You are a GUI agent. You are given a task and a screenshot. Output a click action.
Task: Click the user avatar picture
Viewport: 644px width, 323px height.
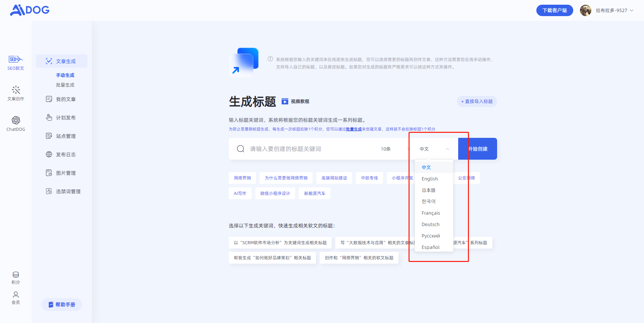click(x=586, y=10)
